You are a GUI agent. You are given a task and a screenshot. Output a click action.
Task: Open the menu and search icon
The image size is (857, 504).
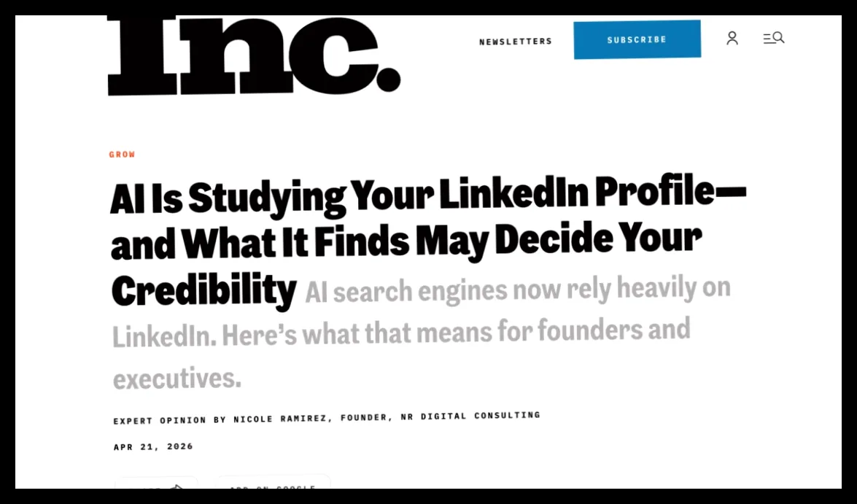click(x=774, y=38)
